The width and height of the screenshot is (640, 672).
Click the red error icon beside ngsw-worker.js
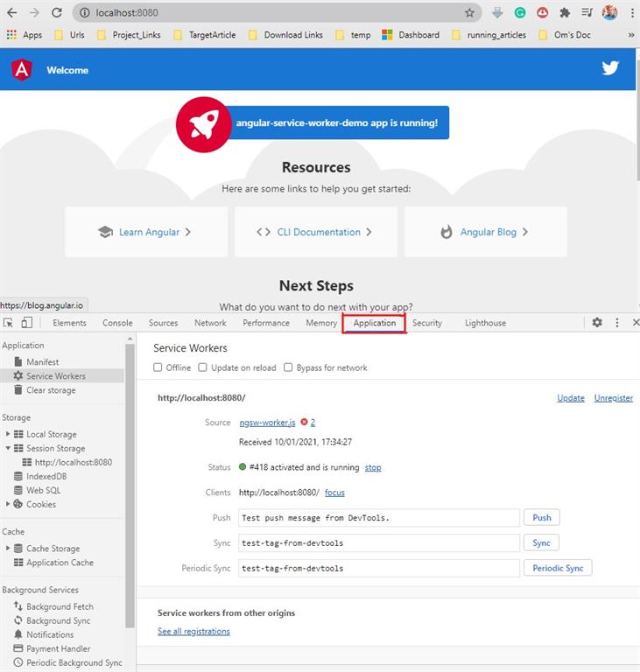pyautogui.click(x=304, y=422)
